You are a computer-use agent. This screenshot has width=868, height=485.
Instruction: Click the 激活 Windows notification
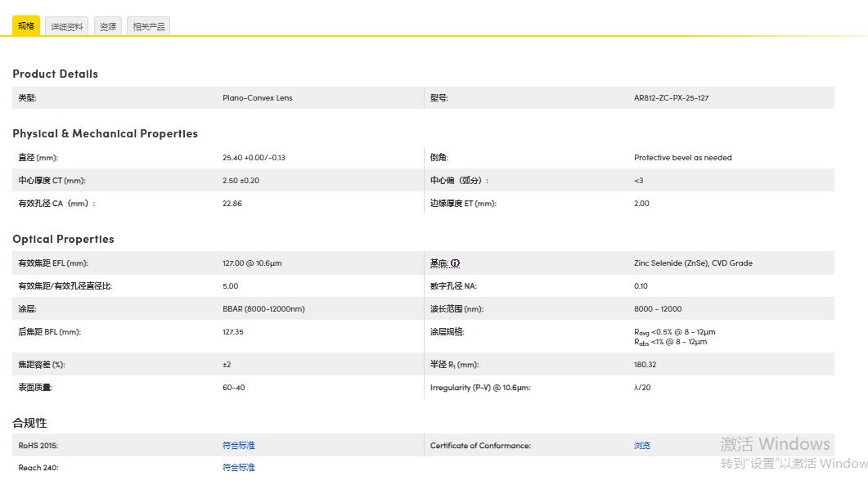coord(774,443)
